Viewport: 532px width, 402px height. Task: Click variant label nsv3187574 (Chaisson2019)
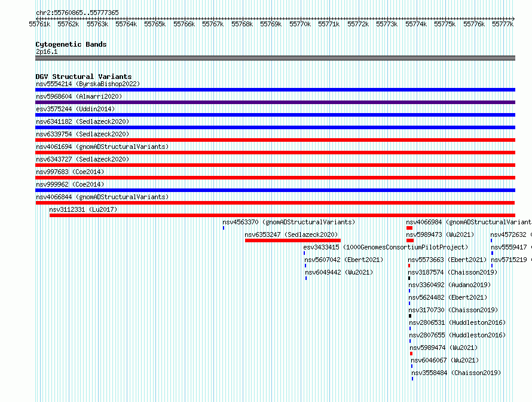coord(452,272)
